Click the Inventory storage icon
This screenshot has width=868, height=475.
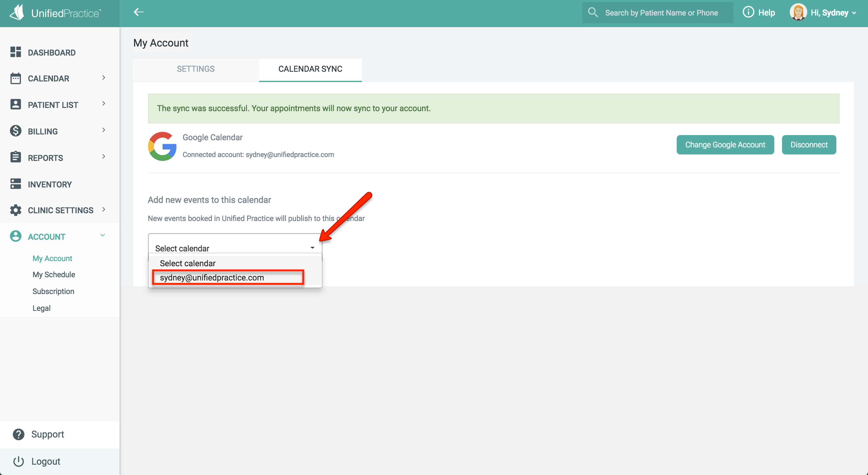pos(16,184)
